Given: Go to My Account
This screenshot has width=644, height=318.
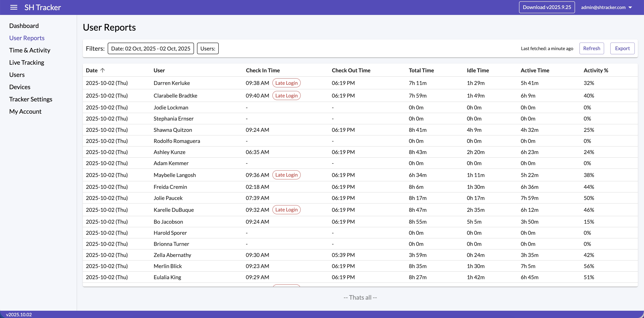Looking at the screenshot, I should click(x=25, y=111).
